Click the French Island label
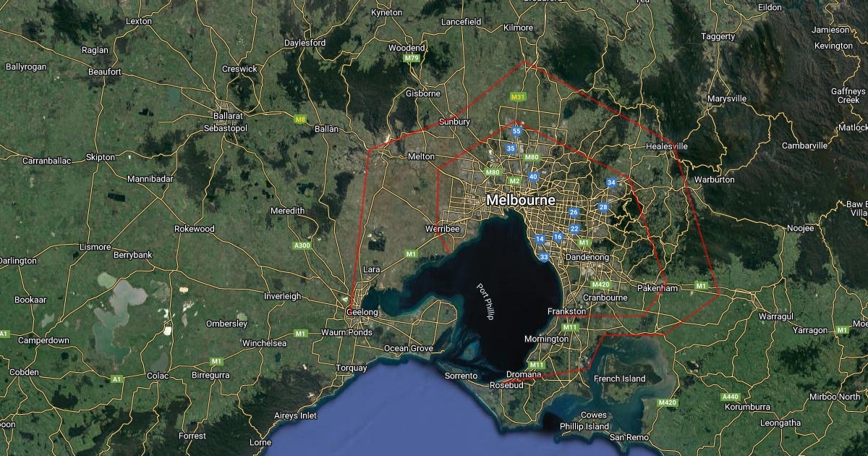 coord(619,379)
